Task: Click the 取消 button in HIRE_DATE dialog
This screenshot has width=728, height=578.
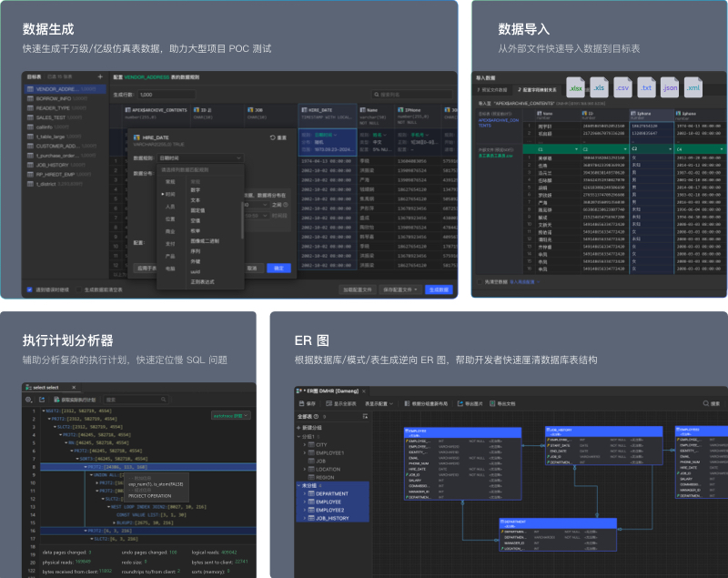Action: [252, 269]
